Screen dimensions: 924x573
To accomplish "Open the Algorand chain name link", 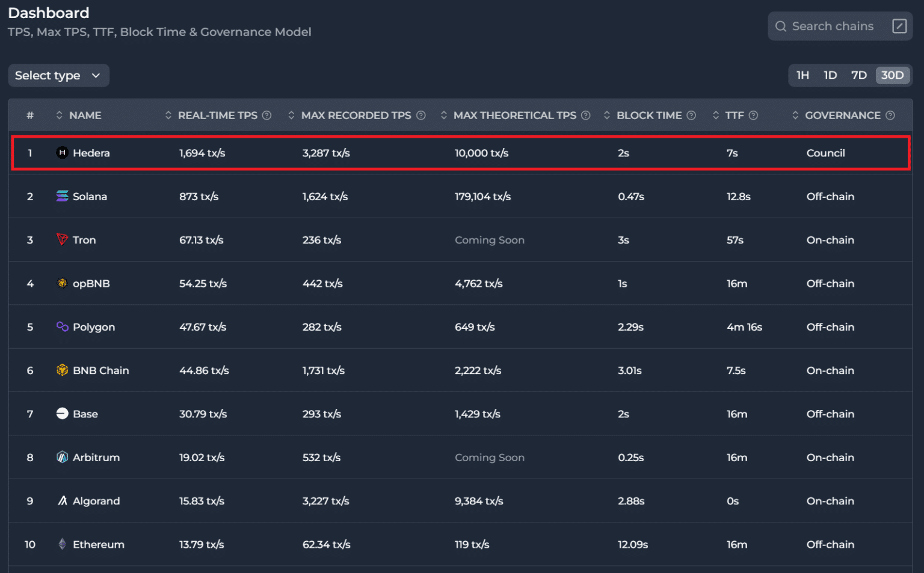I will point(96,501).
